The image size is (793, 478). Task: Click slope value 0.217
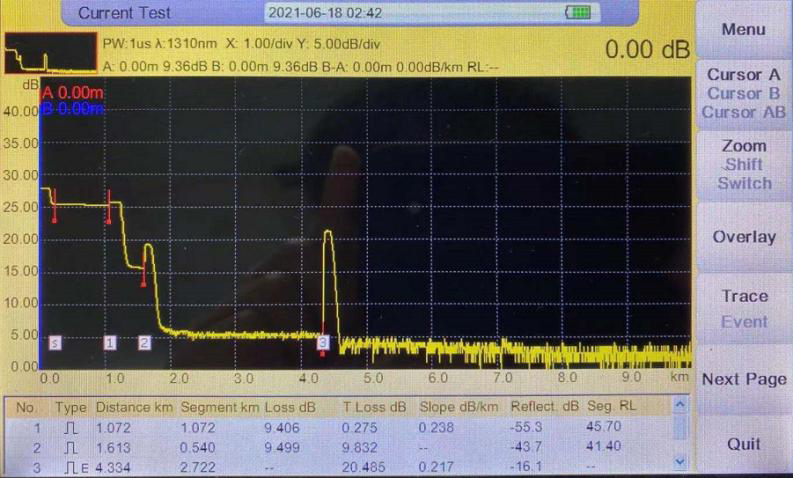[436, 467]
